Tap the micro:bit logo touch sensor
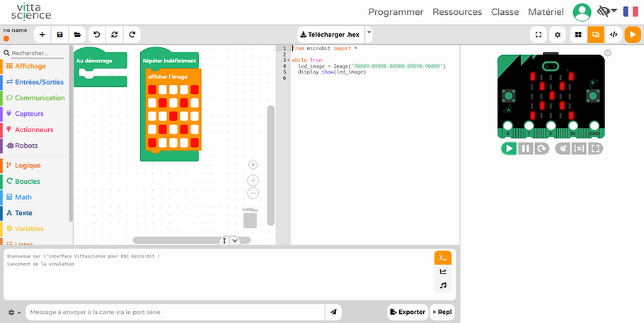644x323 pixels. (551, 66)
